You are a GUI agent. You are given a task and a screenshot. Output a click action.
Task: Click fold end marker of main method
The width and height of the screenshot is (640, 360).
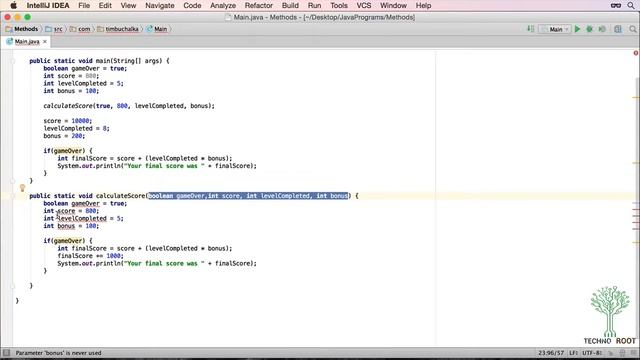(13, 181)
